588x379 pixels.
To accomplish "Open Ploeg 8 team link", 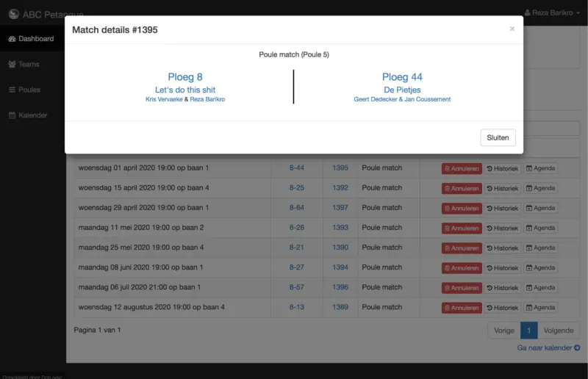I will [x=185, y=77].
